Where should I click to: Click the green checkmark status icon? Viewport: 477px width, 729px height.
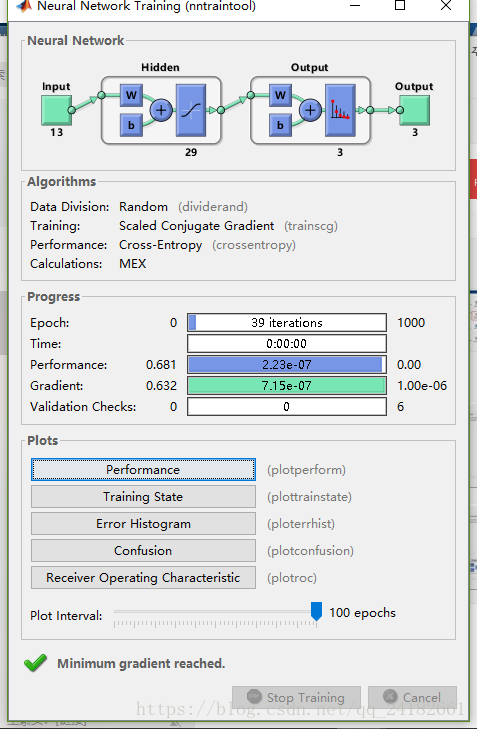click(x=35, y=663)
